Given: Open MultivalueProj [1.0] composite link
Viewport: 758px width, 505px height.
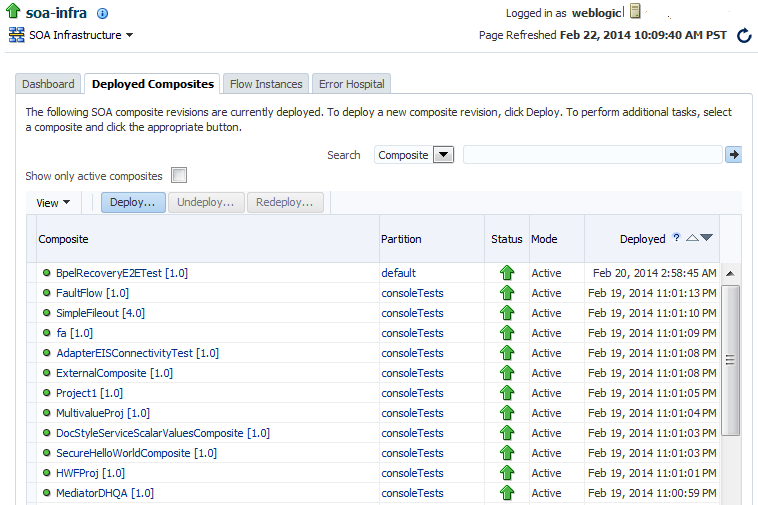Looking at the screenshot, I should [103, 413].
